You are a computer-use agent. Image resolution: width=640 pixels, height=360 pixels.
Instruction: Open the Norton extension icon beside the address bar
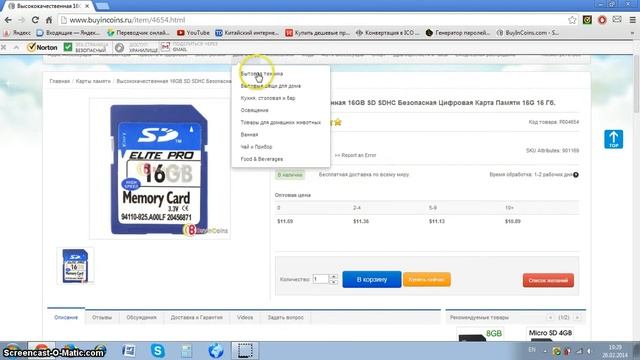pos(587,20)
